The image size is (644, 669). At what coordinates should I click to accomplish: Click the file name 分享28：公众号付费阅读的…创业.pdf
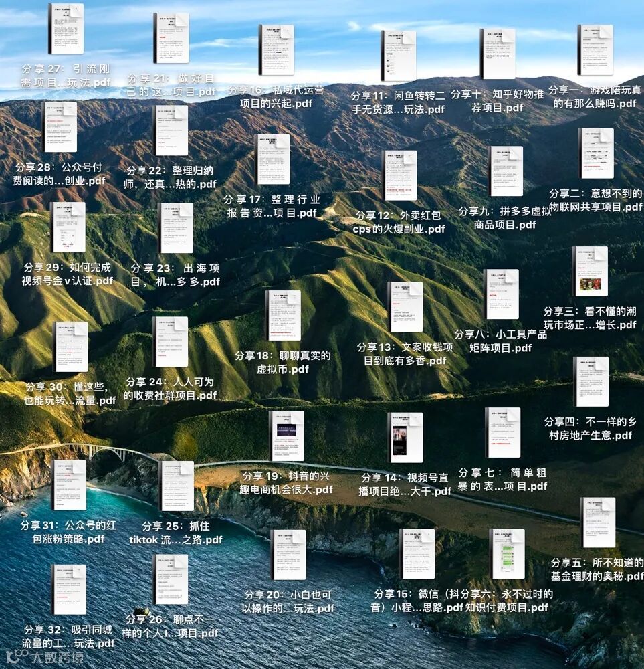[60, 174]
